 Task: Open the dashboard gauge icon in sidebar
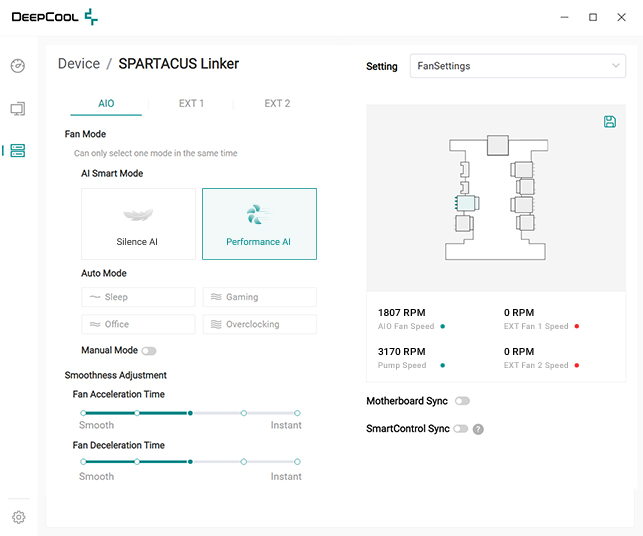(18, 66)
